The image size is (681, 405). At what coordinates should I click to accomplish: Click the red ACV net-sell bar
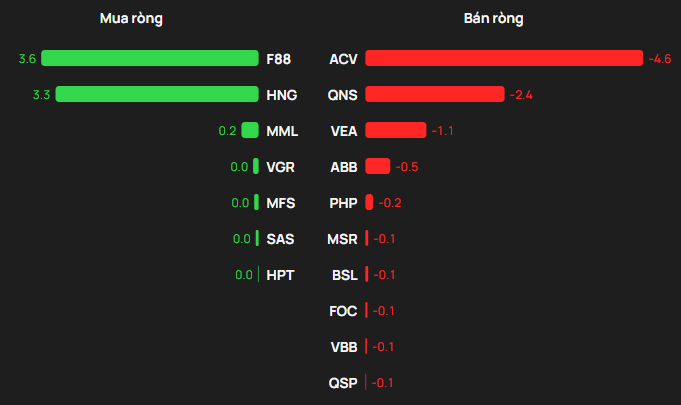point(503,59)
